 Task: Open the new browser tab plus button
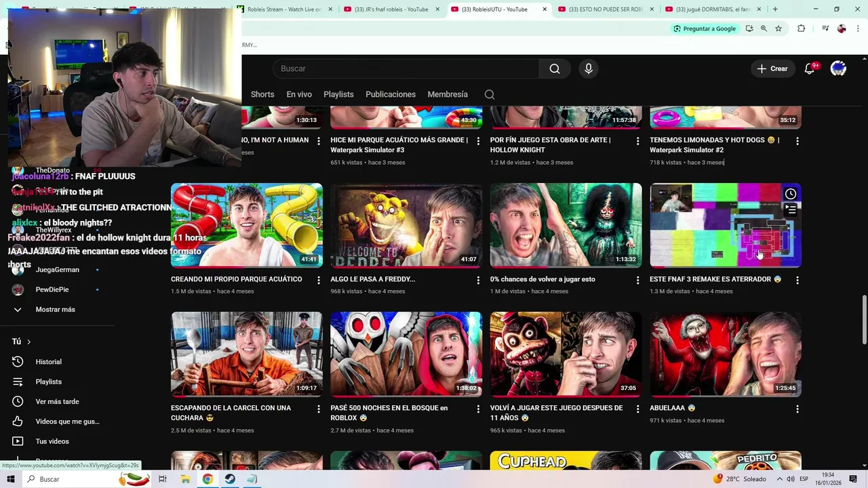point(775,9)
